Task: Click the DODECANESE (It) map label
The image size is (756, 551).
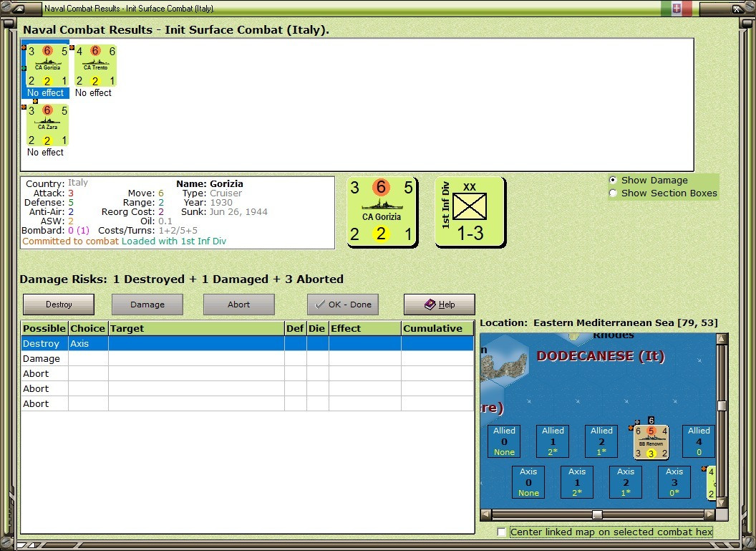Action: coord(601,356)
